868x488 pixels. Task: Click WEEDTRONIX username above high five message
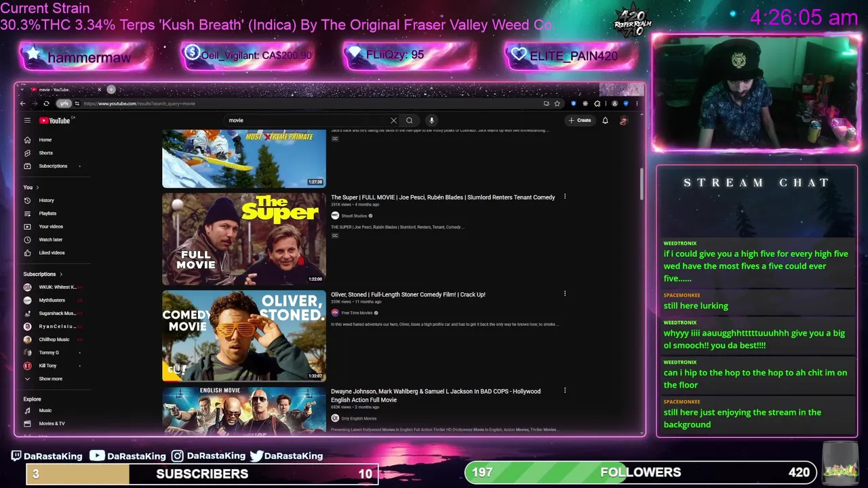(680, 243)
